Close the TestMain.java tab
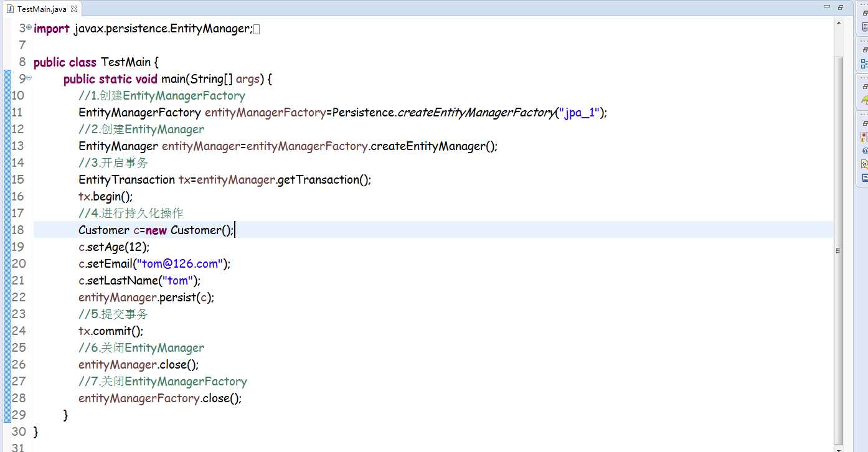The width and height of the screenshot is (868, 452). point(75,9)
